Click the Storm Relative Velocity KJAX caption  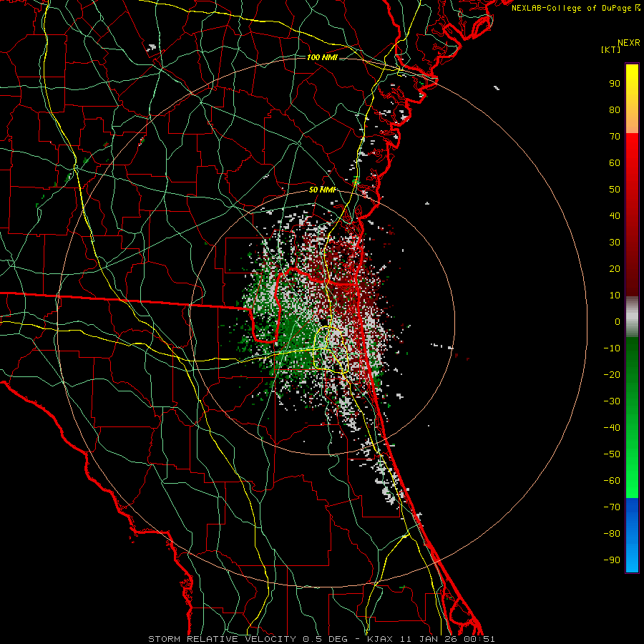pos(321,639)
